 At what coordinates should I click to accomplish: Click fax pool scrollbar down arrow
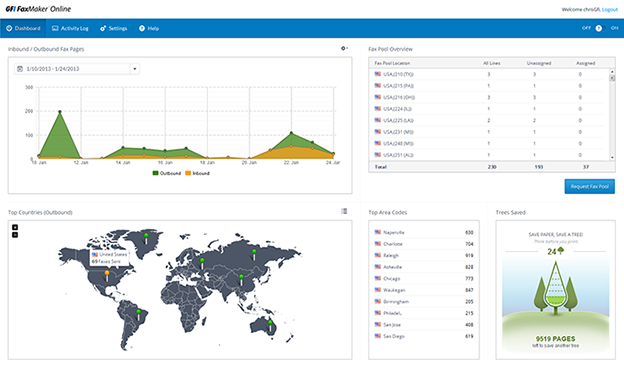point(612,158)
